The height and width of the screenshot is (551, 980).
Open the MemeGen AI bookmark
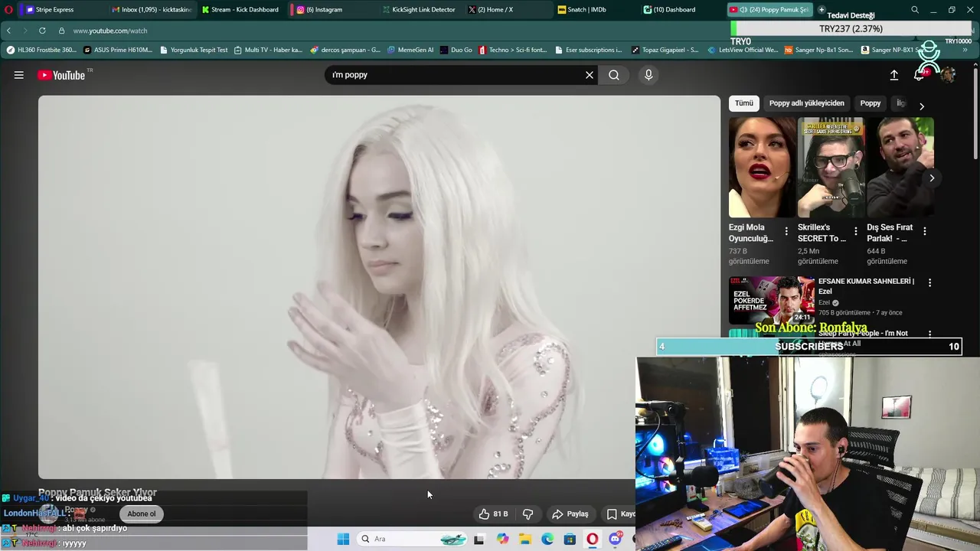click(410, 50)
